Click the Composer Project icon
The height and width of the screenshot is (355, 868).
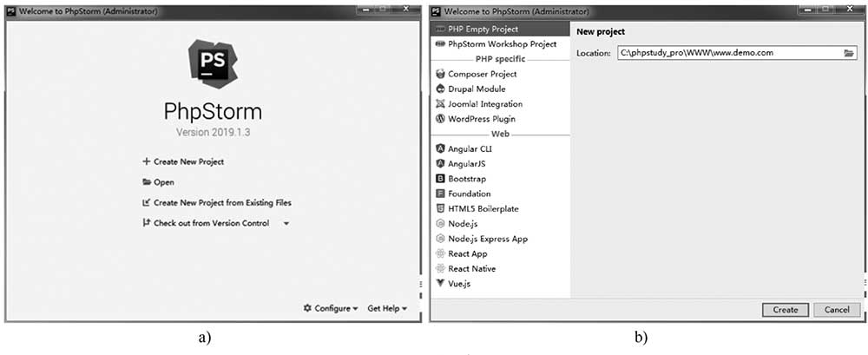tap(441, 74)
